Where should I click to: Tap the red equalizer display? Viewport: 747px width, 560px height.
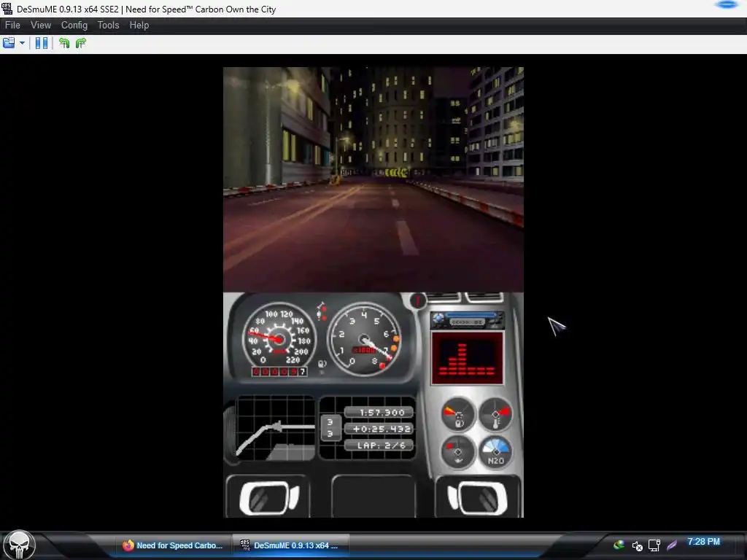coord(467,358)
